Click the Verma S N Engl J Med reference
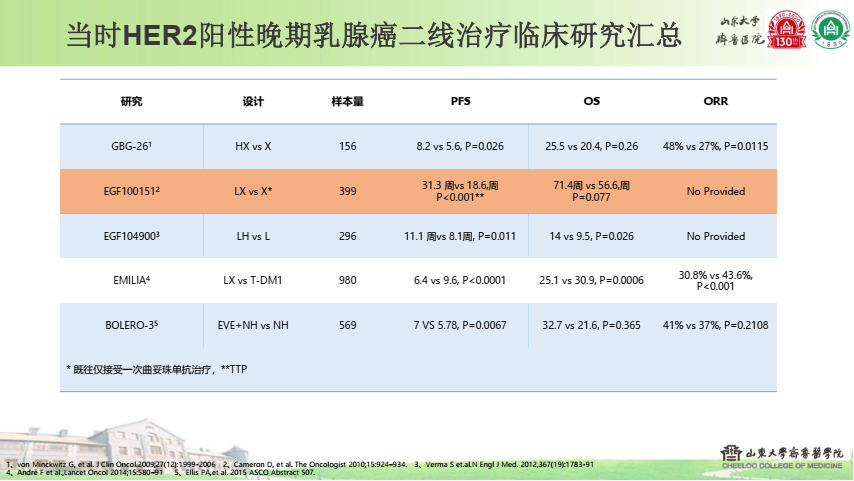The image size is (854, 481). (504, 465)
